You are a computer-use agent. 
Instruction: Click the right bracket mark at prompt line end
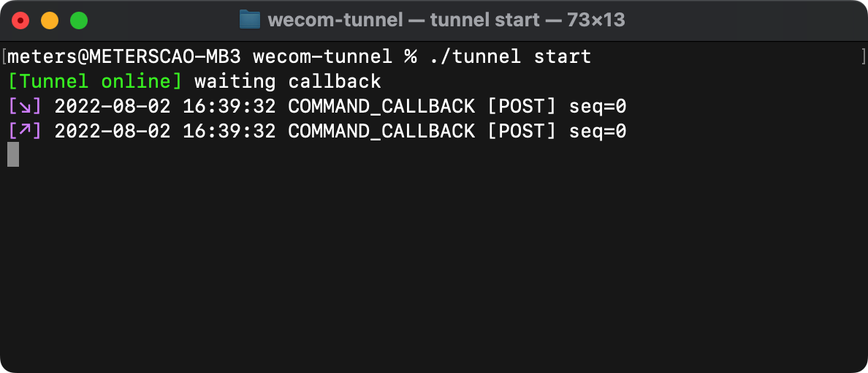point(864,56)
